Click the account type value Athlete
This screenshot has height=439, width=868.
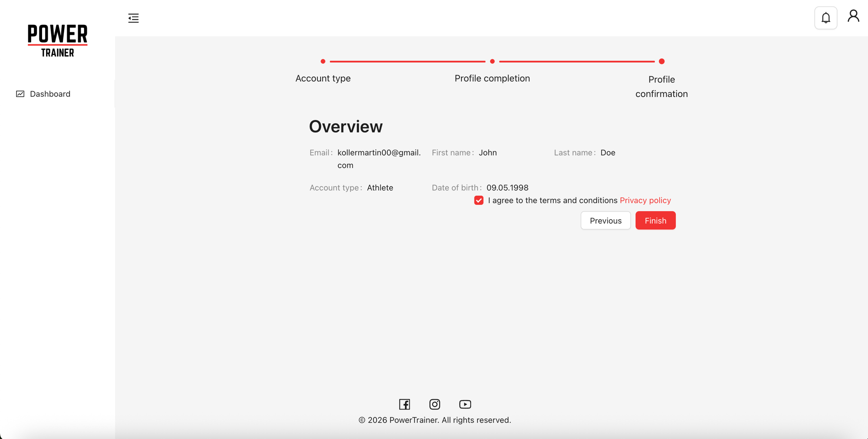pos(380,188)
